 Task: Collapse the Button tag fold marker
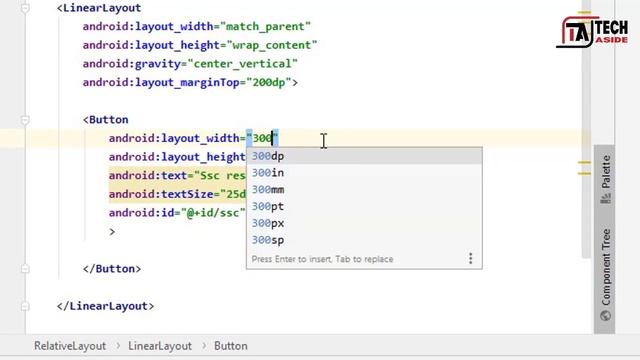(25, 120)
